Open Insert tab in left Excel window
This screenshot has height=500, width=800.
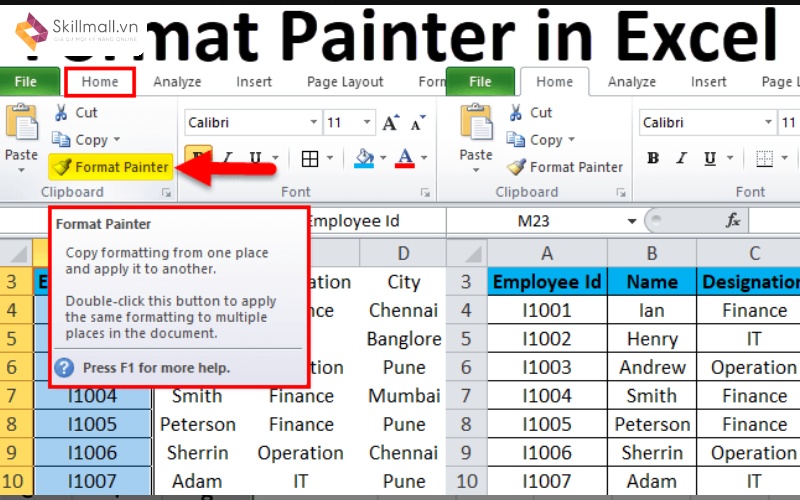coord(254,82)
